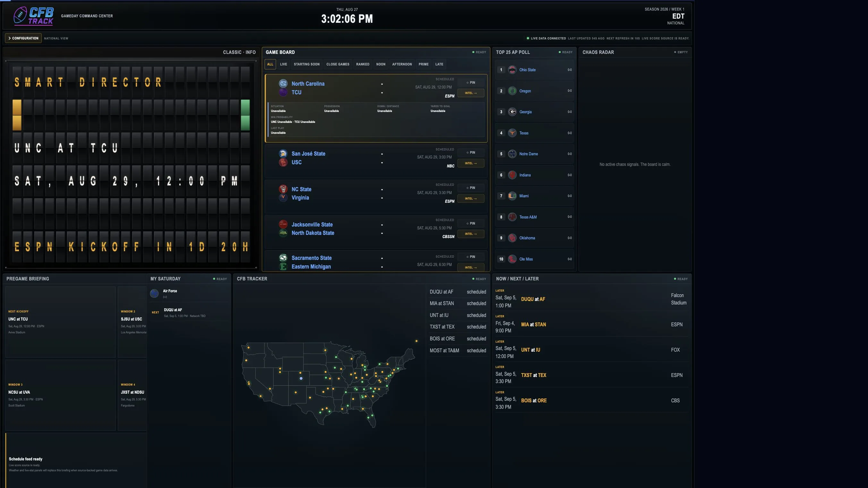Click the Sacramento State team logo
Image resolution: width=868 pixels, height=488 pixels.
(283, 258)
